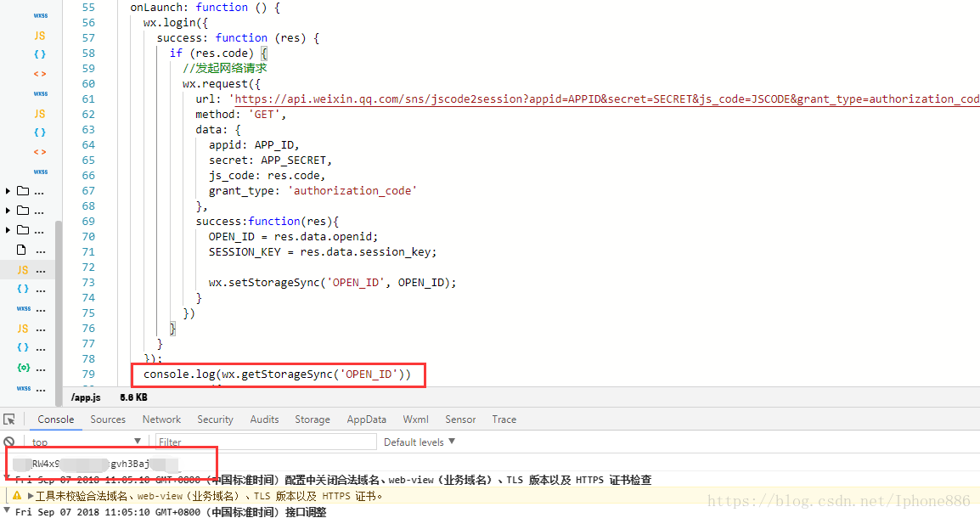Open the blank document file icon

[x=22, y=250]
